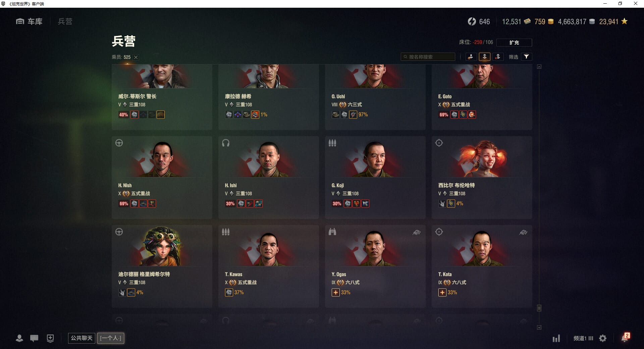Focus the 按名称搜索 name search field
Viewport: 644px width, 349px height.
428,57
